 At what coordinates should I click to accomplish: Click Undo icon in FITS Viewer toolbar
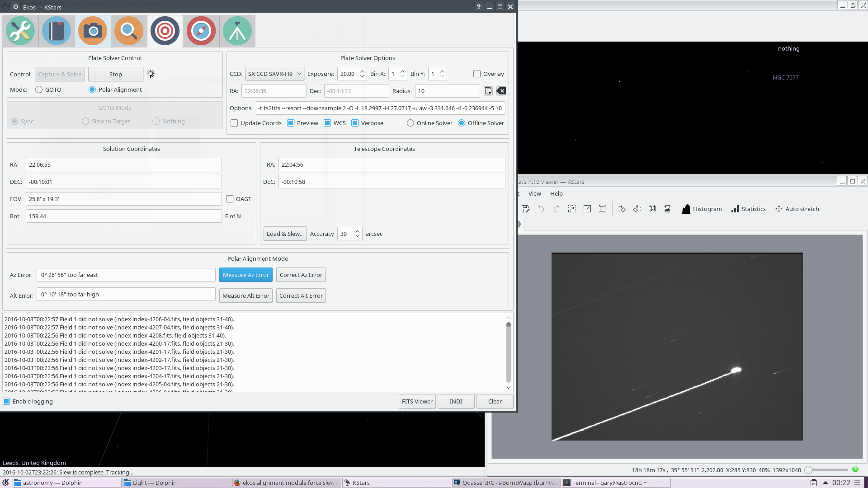[x=541, y=209]
